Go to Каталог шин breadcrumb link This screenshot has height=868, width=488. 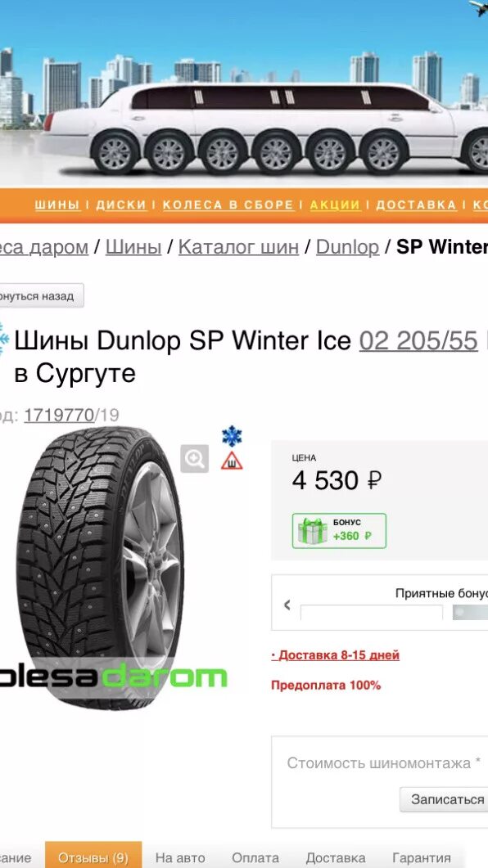pos(238,247)
